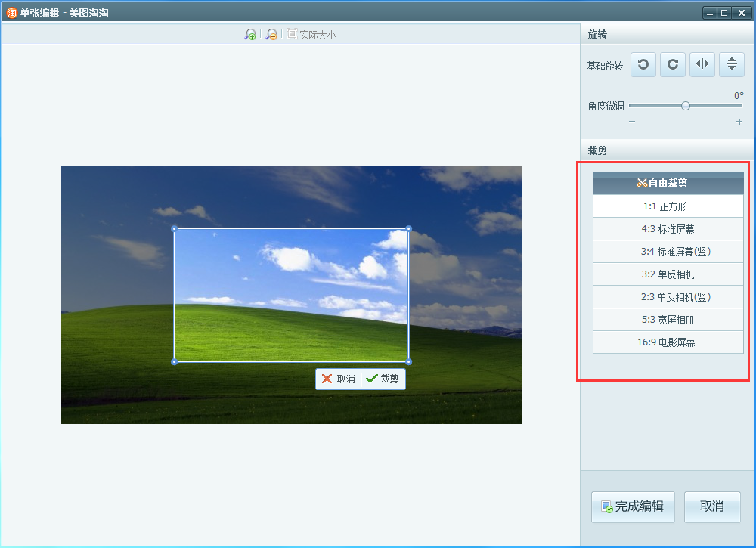Screen dimensions: 756x548
Task: Collapse the 旋转 rotation panel header
Action: tap(596, 34)
